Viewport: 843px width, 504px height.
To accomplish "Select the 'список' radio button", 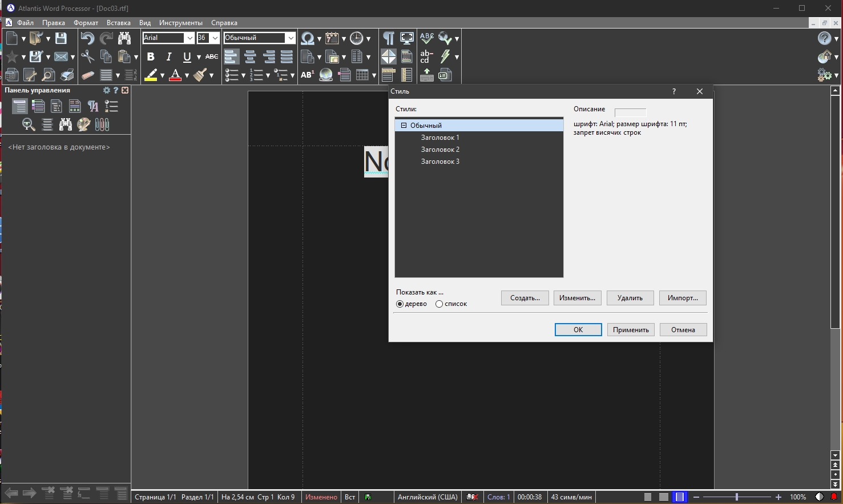I will 439,304.
